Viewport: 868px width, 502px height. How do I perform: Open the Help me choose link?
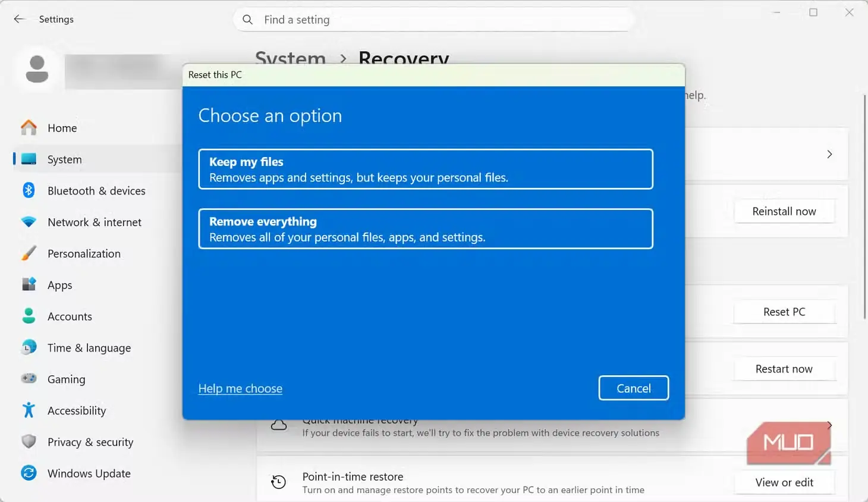(240, 388)
